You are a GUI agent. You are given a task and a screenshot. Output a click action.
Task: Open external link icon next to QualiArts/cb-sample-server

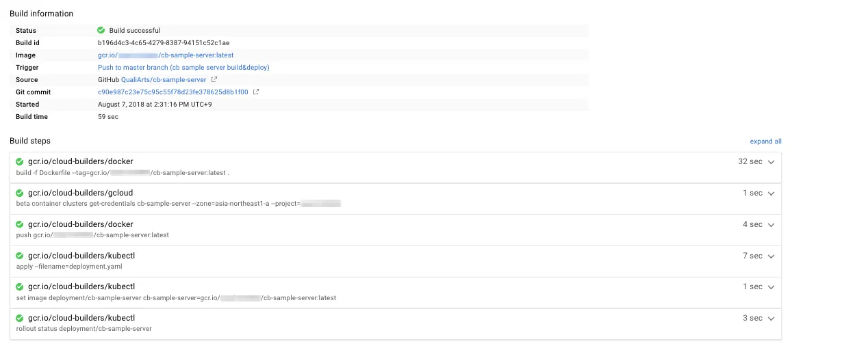[x=214, y=80]
